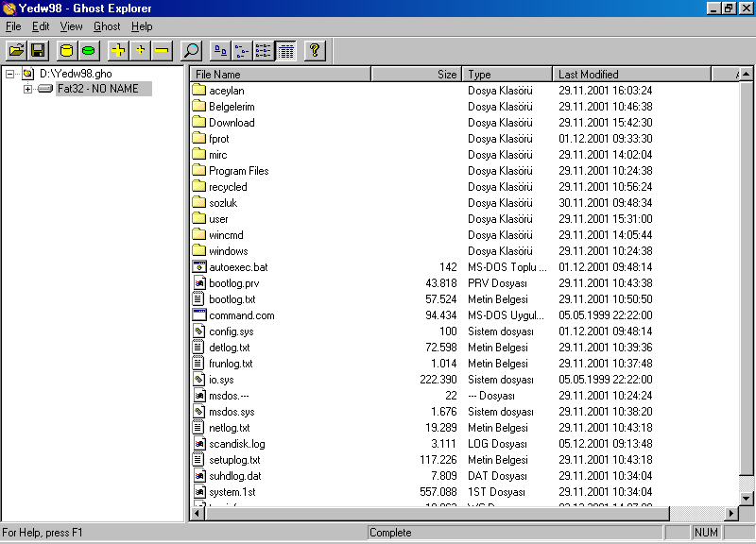Image resolution: width=756 pixels, height=544 pixels.
Task: Click the msdos.--- file name
Action: point(229,396)
